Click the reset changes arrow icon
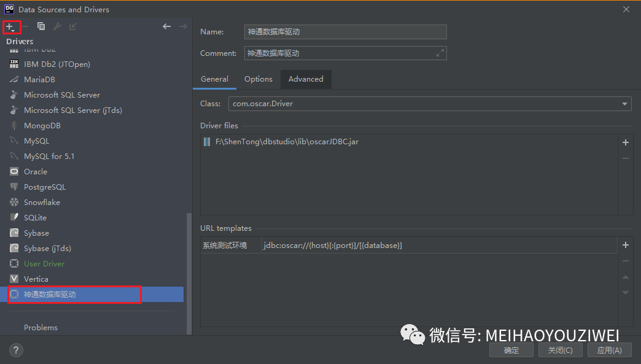641x364 pixels. [x=73, y=26]
